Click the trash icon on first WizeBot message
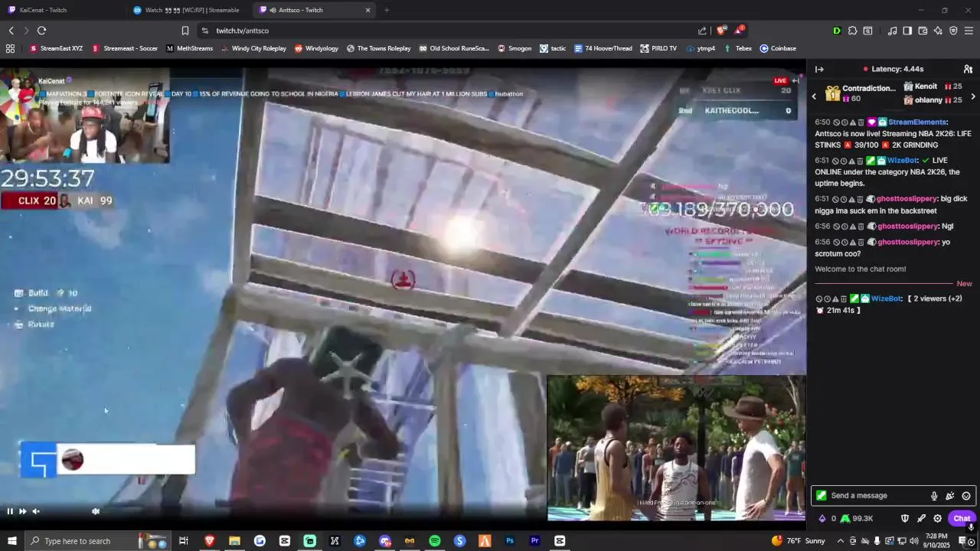980x551 pixels. [x=861, y=161]
